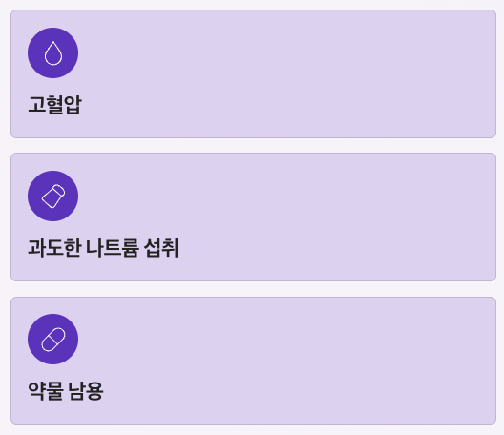504x435 pixels.
Task: Open the 과도한 나트륨 섭취 card
Action: tap(253, 217)
